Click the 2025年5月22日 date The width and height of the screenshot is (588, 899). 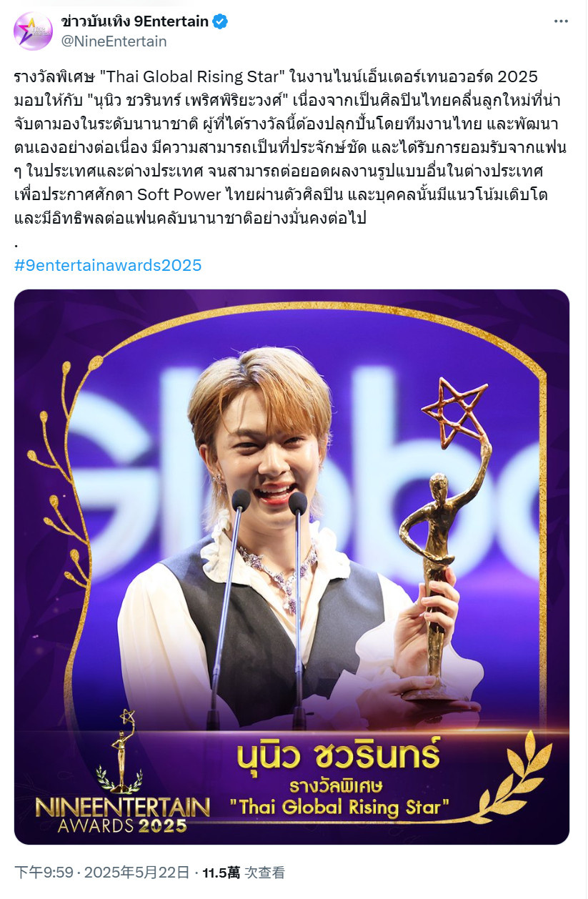point(137,873)
